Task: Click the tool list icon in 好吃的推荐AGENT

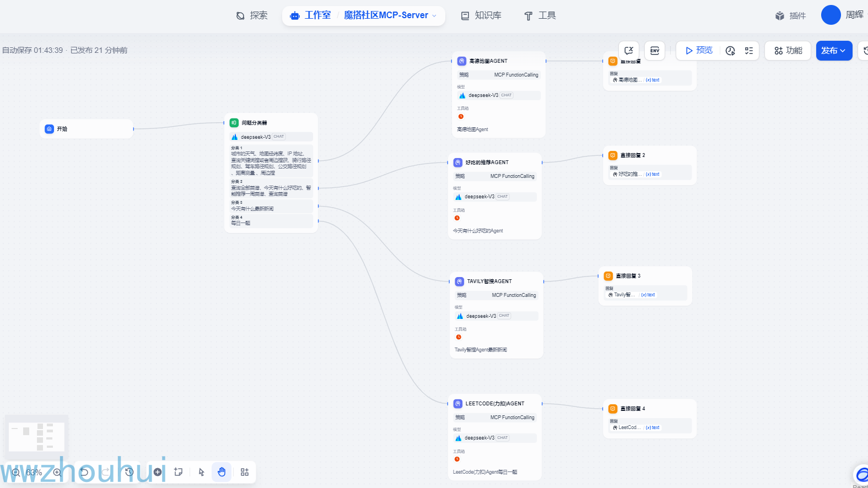Action: point(457,218)
